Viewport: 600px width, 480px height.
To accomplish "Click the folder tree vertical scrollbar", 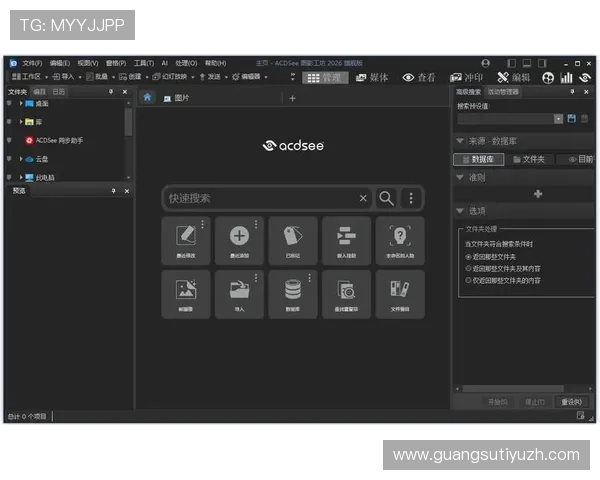I will pyautogui.click(x=129, y=122).
